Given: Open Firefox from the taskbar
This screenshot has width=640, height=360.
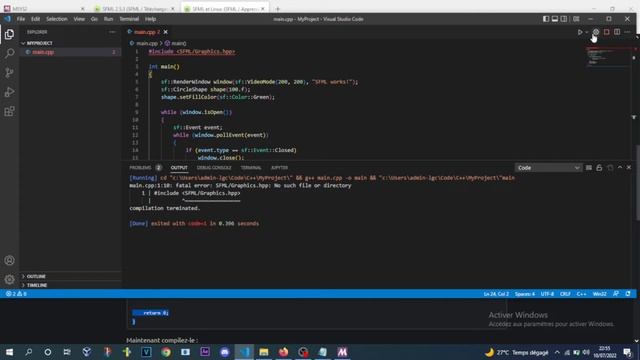Looking at the screenshot, I should click(283, 352).
